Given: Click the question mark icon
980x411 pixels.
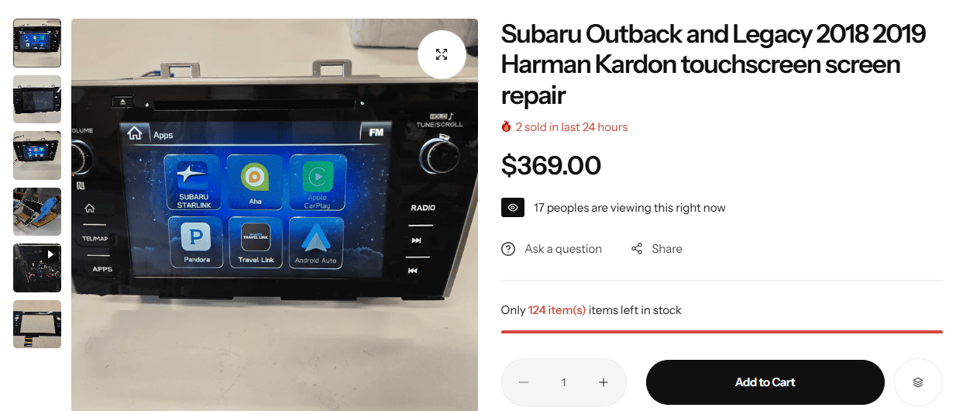Looking at the screenshot, I should coord(508,249).
